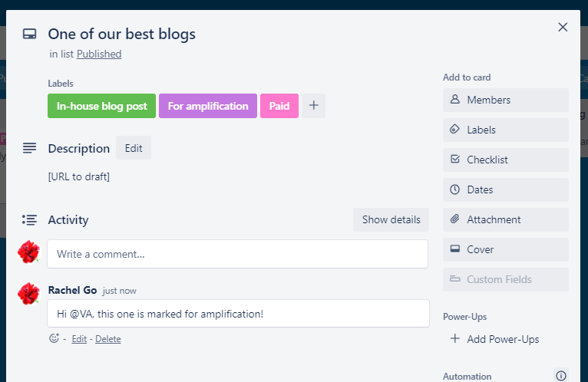The width and height of the screenshot is (588, 382).
Task: Add a Checklist to card
Action: coord(506,160)
